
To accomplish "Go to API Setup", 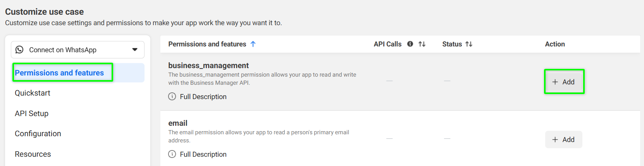I will tap(31, 113).
